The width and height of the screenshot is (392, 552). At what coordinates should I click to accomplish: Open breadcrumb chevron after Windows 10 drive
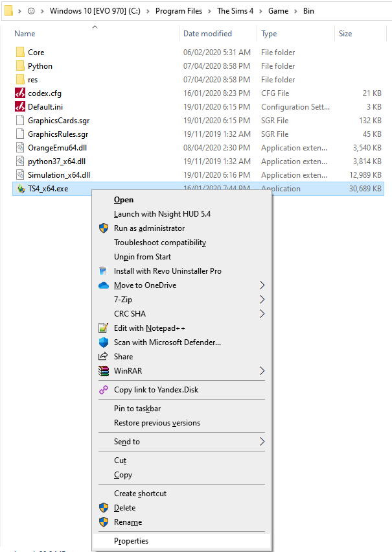148,11
